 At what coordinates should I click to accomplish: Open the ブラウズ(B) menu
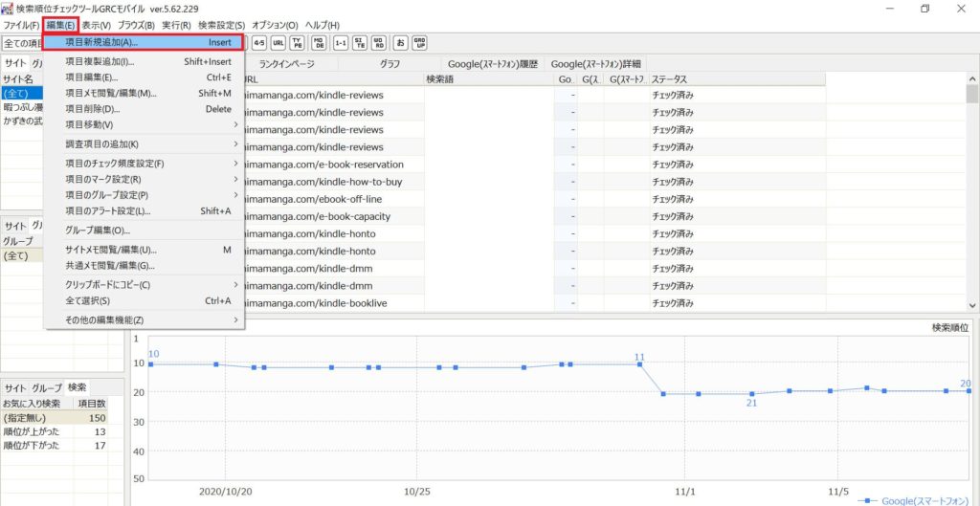(x=136, y=25)
